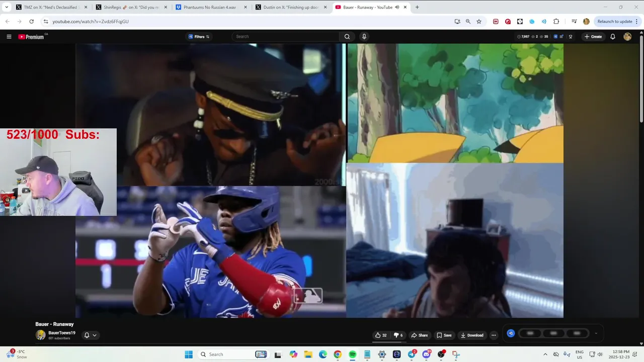Click the blue sphere extension icon
This screenshot has width=644, height=362.
click(x=532, y=22)
